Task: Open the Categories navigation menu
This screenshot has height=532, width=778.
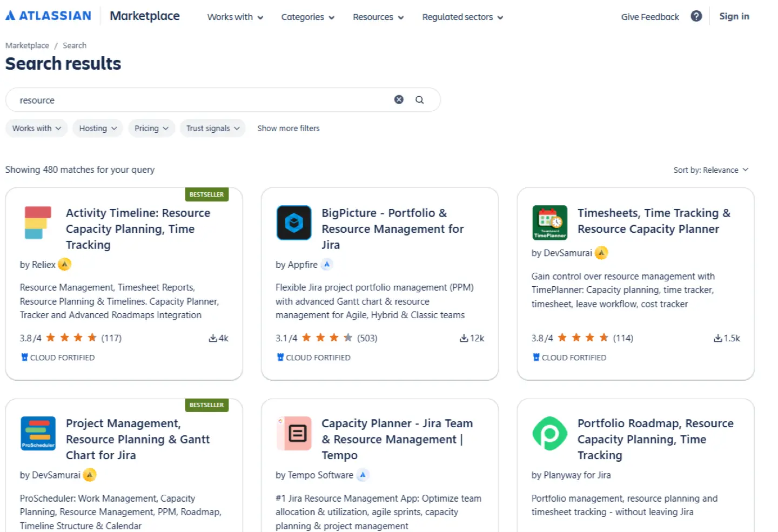Action: (308, 17)
